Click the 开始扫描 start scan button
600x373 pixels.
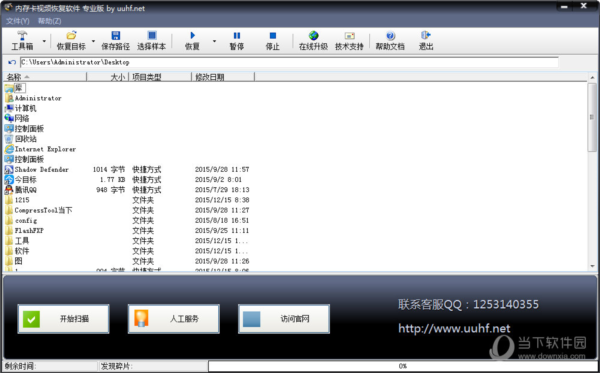pos(64,319)
